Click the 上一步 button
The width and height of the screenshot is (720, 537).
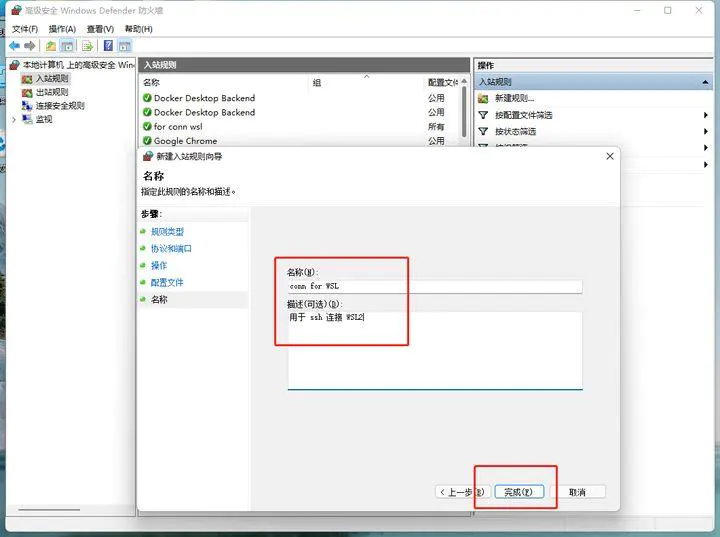pos(462,492)
